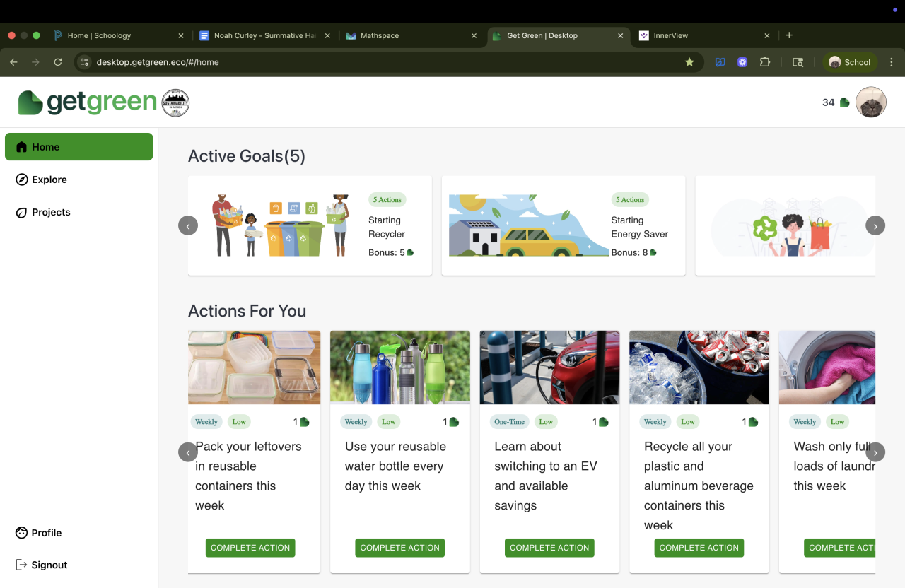Viewport: 905px width, 588px height.
Task: Click leaf point icon on water bottle card
Action: (x=454, y=422)
